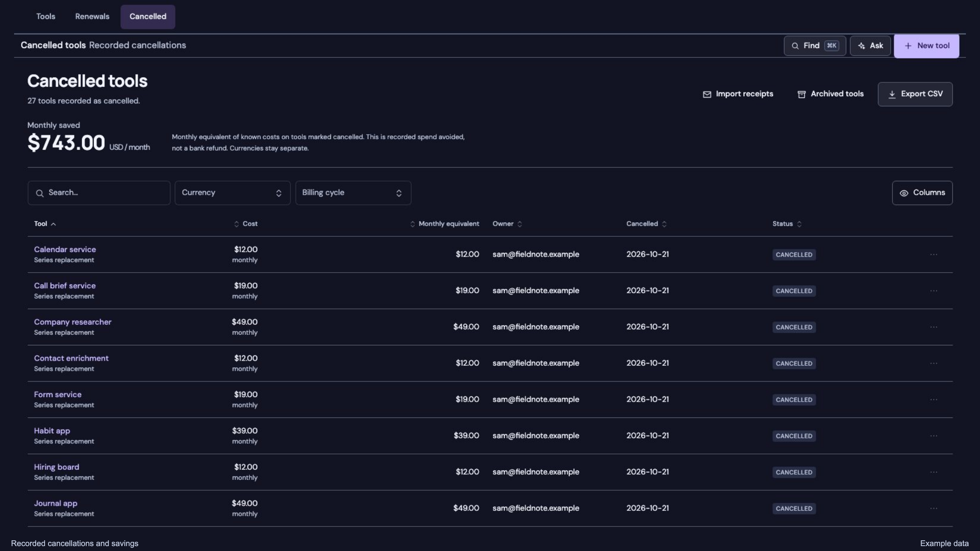Open Call brief service link
This screenshot has width=980, height=551.
[65, 286]
